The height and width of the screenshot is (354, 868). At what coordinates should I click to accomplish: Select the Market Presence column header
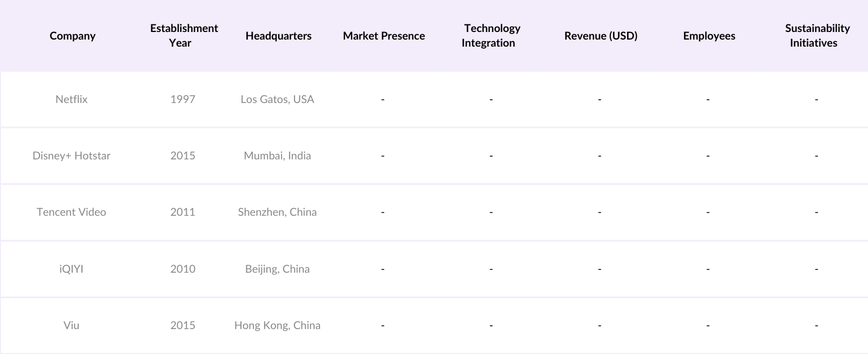click(384, 36)
